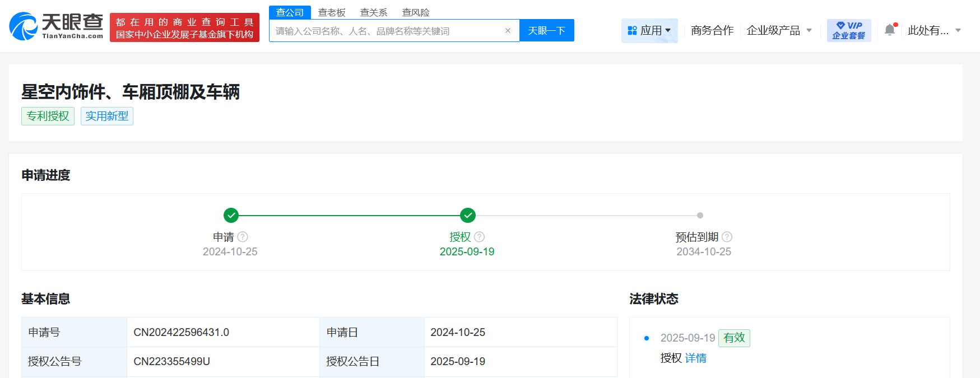980x378 pixels.
Task: Open the notification bell
Action: click(890, 30)
